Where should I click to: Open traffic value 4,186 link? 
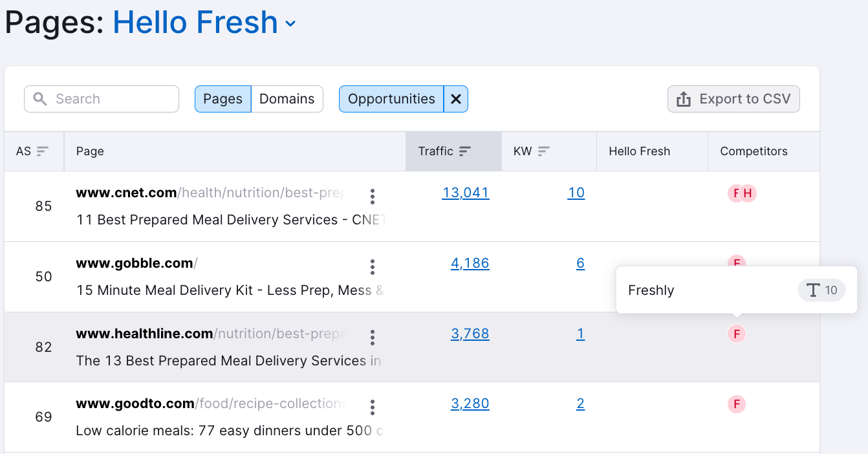coord(470,263)
